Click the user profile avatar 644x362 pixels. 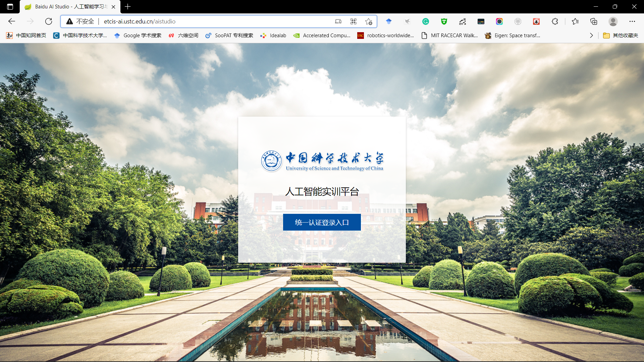(x=613, y=21)
